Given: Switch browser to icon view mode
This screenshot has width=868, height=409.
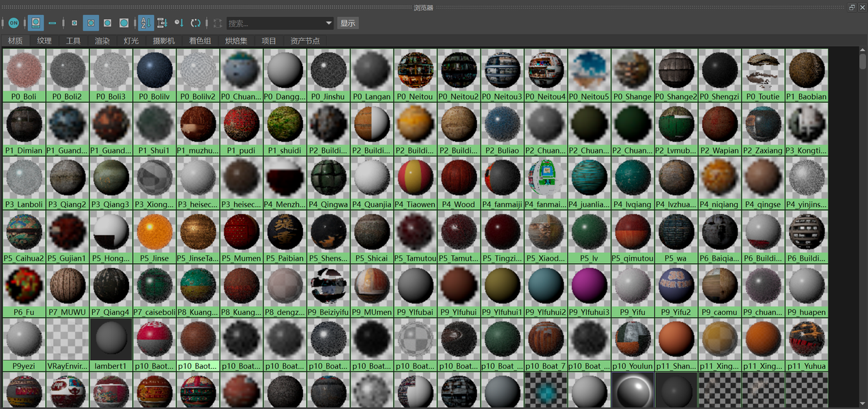Looking at the screenshot, I should (x=35, y=23).
